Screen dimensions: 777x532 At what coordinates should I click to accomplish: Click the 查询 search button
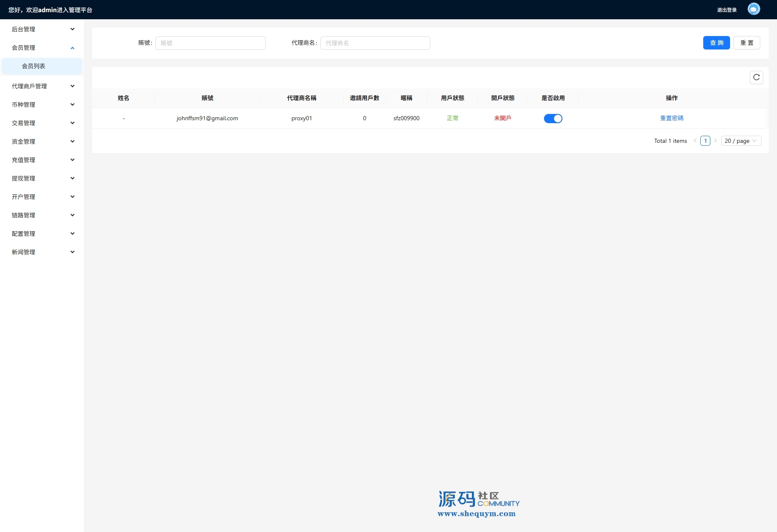tap(716, 43)
